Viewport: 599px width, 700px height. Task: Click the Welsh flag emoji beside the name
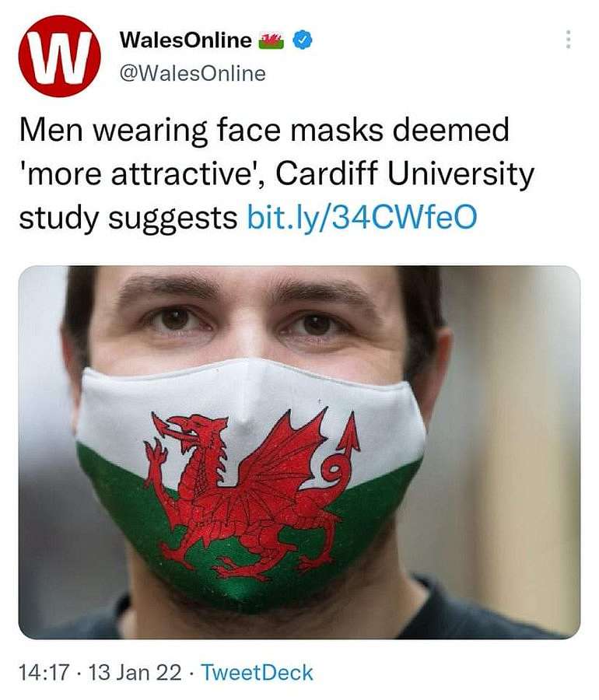[x=271, y=40]
